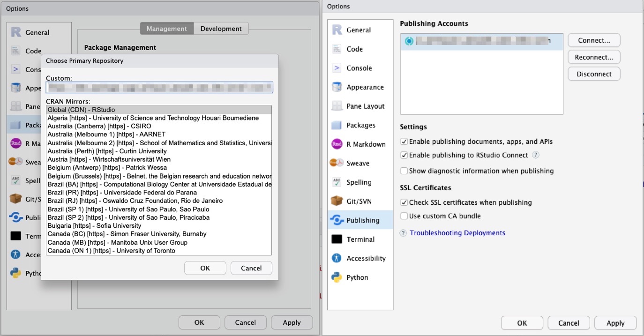
Task: Click the Reconnect... button
Action: (x=594, y=57)
